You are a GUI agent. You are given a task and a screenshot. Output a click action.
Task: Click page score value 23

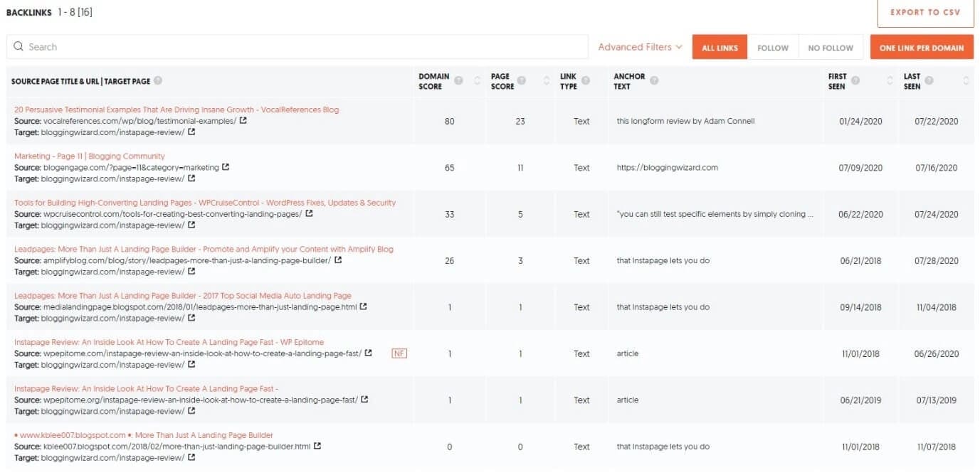520,122
